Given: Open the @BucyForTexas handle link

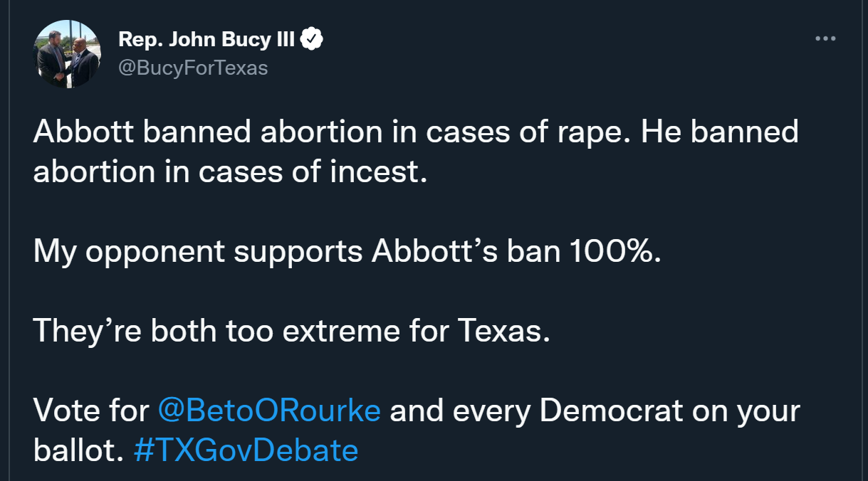Looking at the screenshot, I should [192, 68].
